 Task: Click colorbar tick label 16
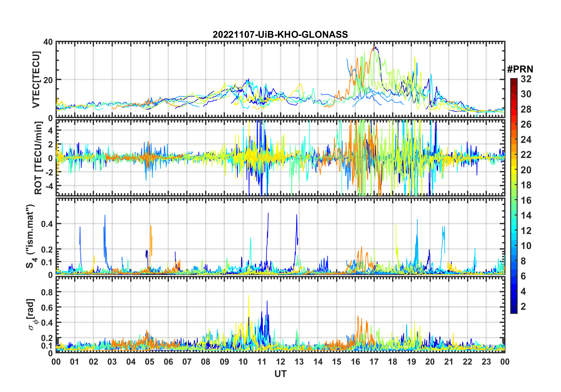point(526,200)
